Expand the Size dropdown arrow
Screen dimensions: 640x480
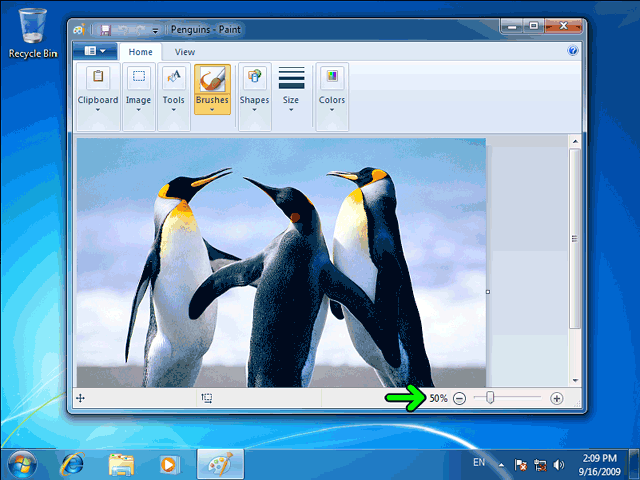pyautogui.click(x=291, y=110)
